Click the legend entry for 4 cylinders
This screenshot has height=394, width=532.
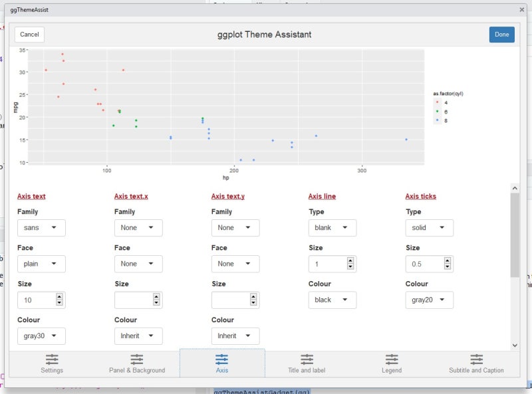tap(441, 102)
